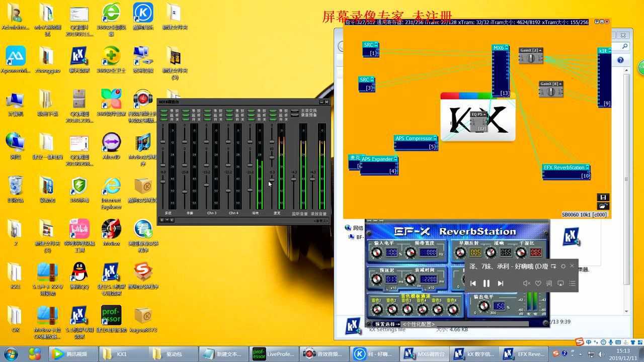The width and height of the screenshot is (644, 362).
Task: Click the save icon in the DSP window
Action: pos(603,197)
